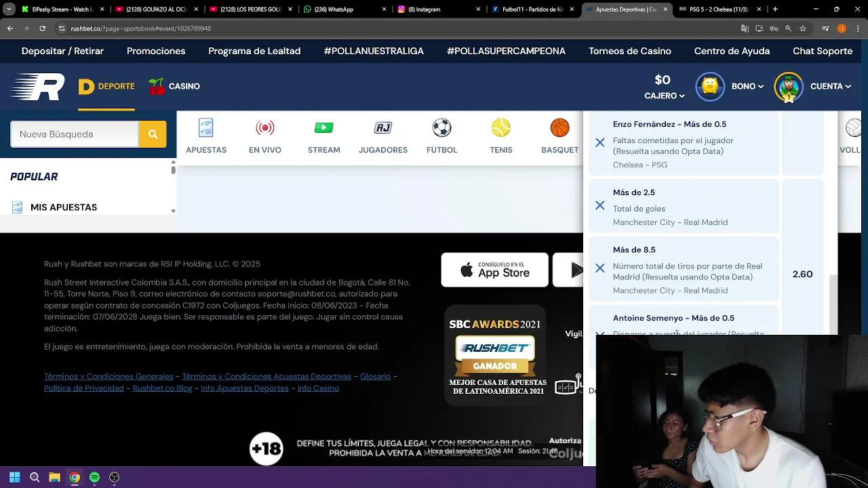Open the Mis Apuestas sidebar item
The width and height of the screenshot is (868, 488).
click(x=64, y=207)
